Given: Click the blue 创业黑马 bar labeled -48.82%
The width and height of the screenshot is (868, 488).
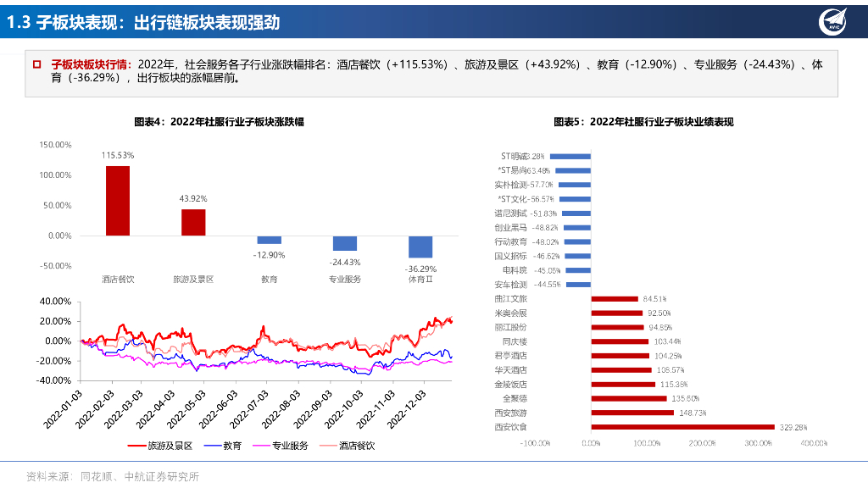Looking at the screenshot, I should [576, 227].
